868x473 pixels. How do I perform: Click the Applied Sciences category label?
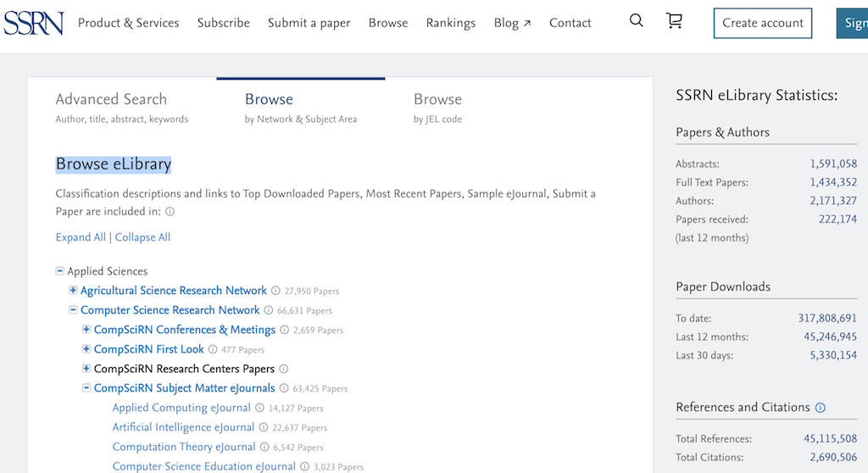108,271
